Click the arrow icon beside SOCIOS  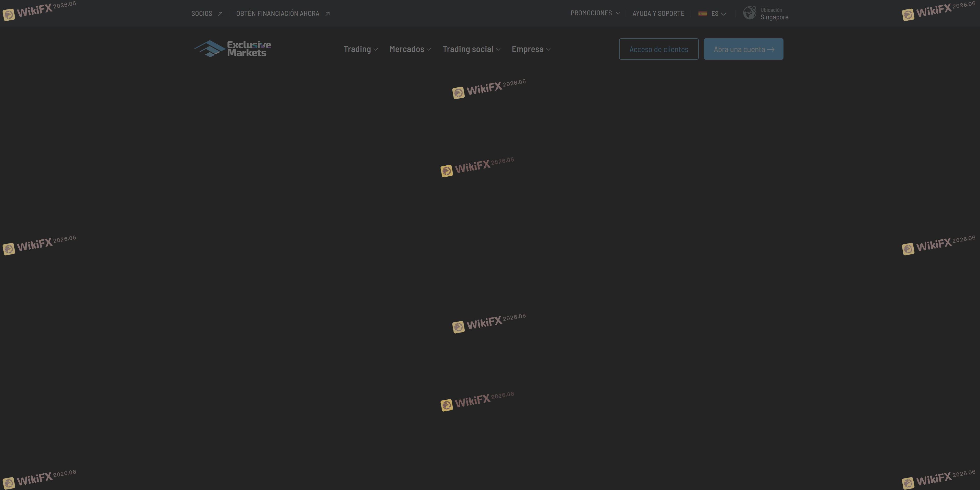(x=220, y=14)
